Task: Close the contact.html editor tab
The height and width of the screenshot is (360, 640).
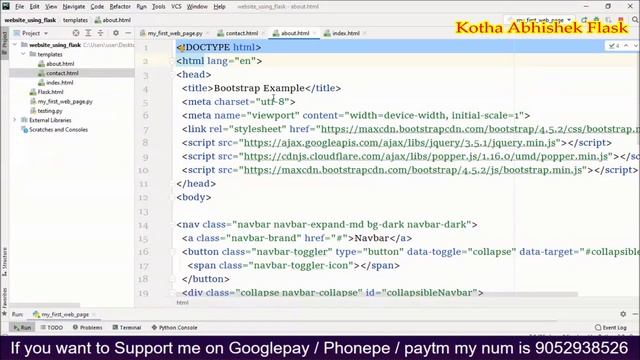Action: pos(263,33)
